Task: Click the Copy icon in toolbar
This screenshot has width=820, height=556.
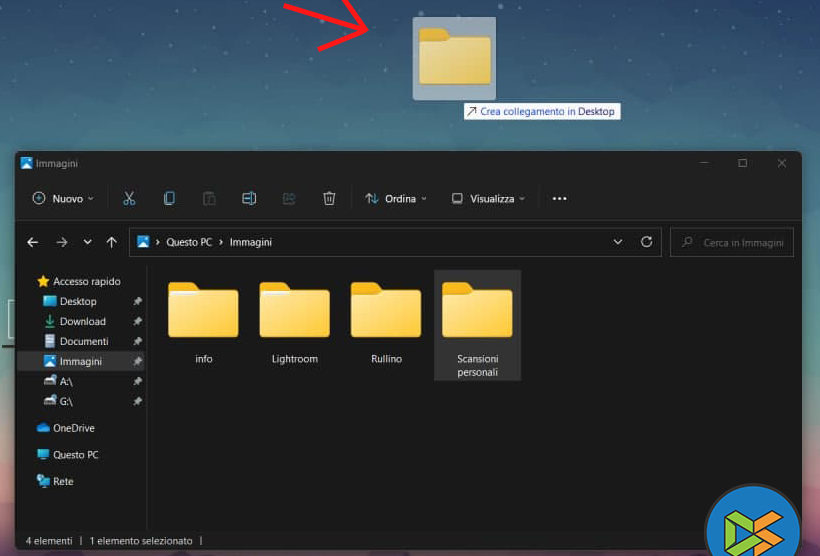Action: [169, 199]
